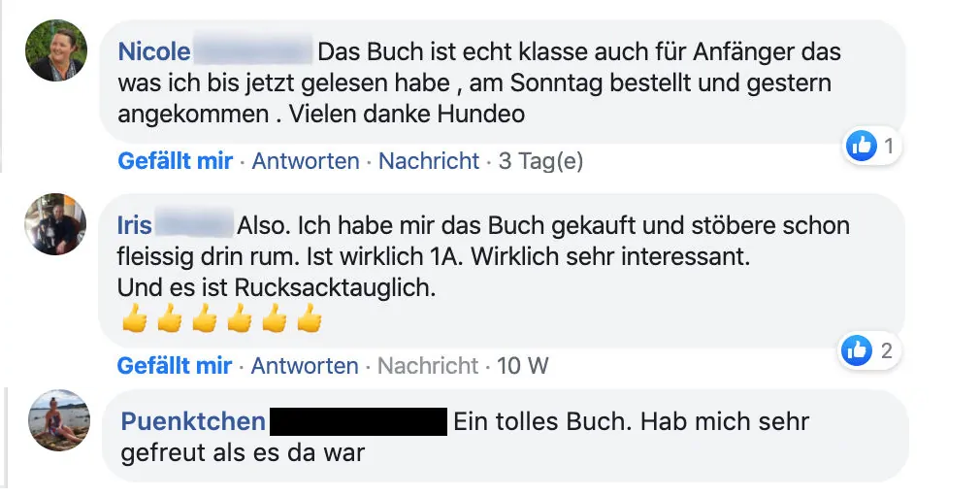Reply to Nicole's comment via Antworten
Screen dimensions: 980x497
pyautogui.click(x=306, y=161)
